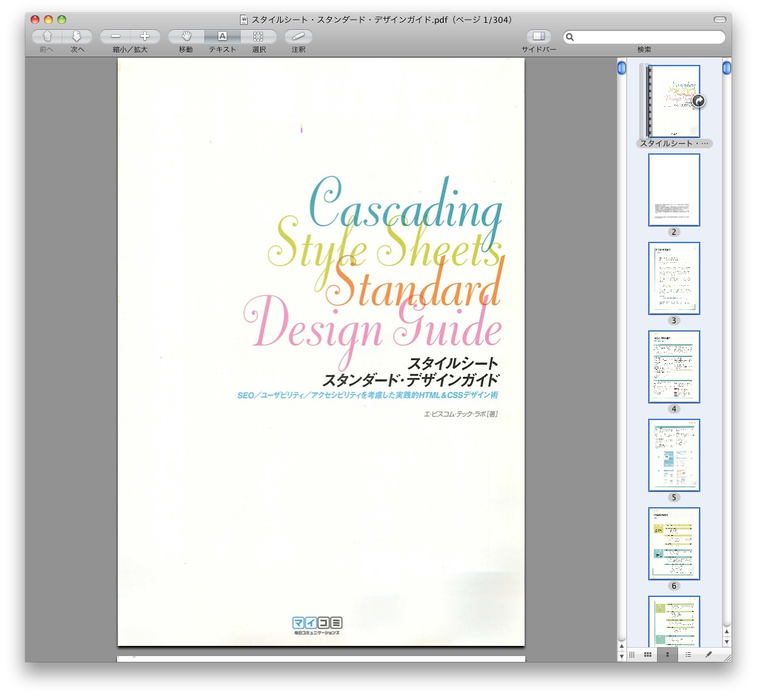Screen dimensions: 757x700
Task: Open the search magnifier options
Action: [570, 38]
